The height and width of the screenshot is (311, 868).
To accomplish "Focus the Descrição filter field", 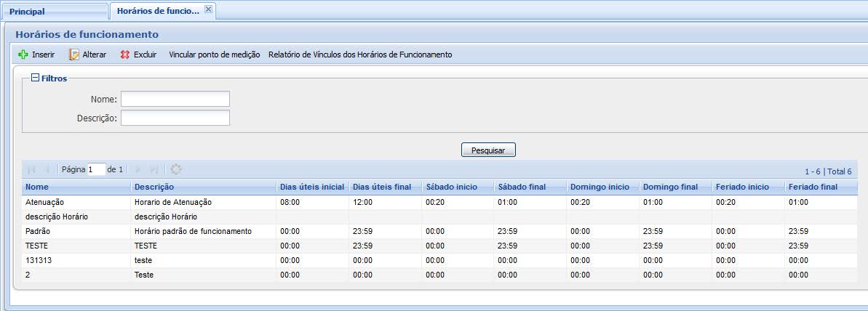I will point(175,118).
